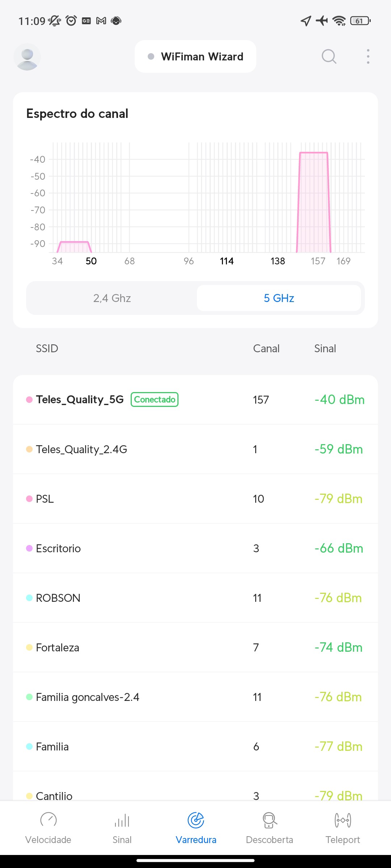Sort list by SSID column
The image size is (391, 868).
pyautogui.click(x=47, y=348)
